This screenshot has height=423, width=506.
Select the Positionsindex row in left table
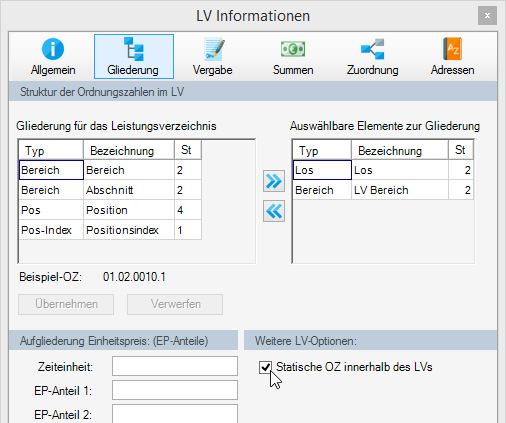tap(110, 230)
